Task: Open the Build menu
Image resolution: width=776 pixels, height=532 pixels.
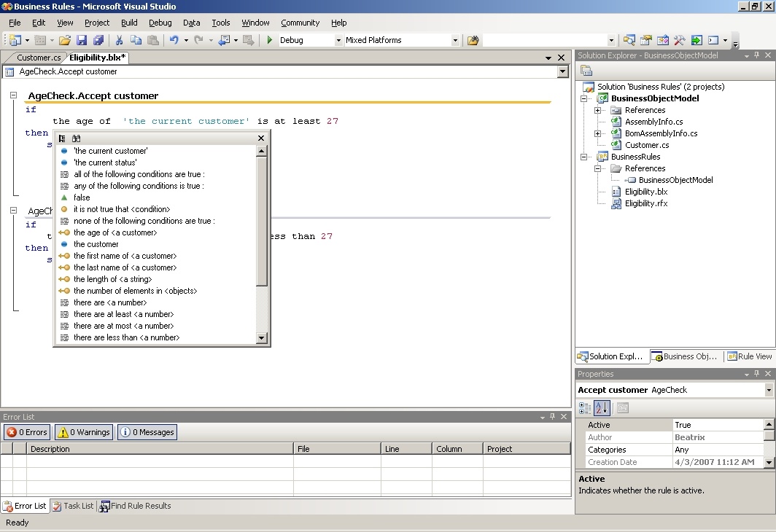Action: (x=129, y=23)
